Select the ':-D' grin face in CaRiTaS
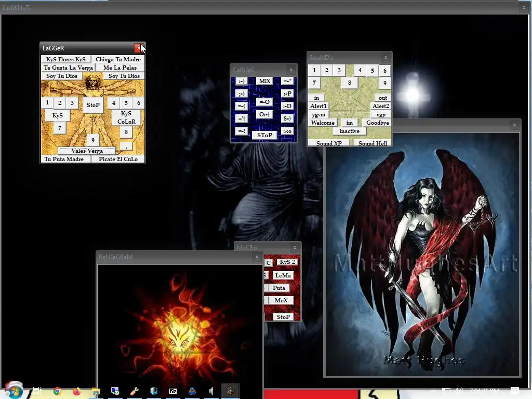Image resolution: width=532 pixels, height=399 pixels. [287, 106]
